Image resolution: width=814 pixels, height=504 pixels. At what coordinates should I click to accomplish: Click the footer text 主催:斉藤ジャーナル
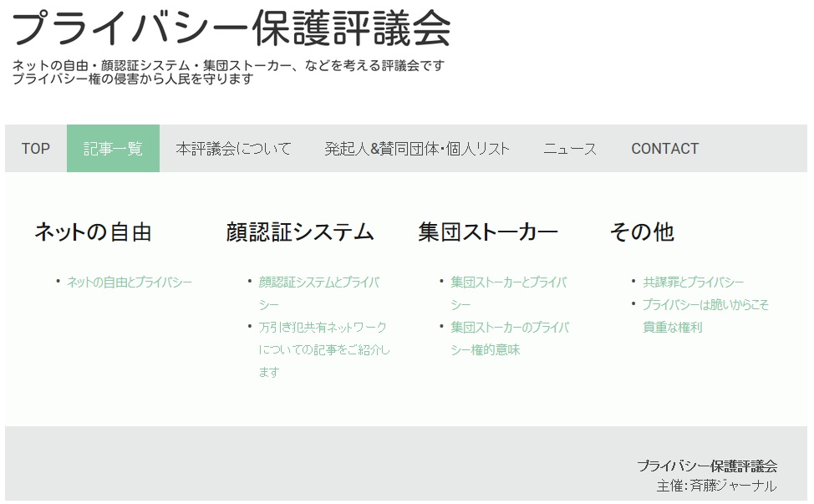pos(717,486)
